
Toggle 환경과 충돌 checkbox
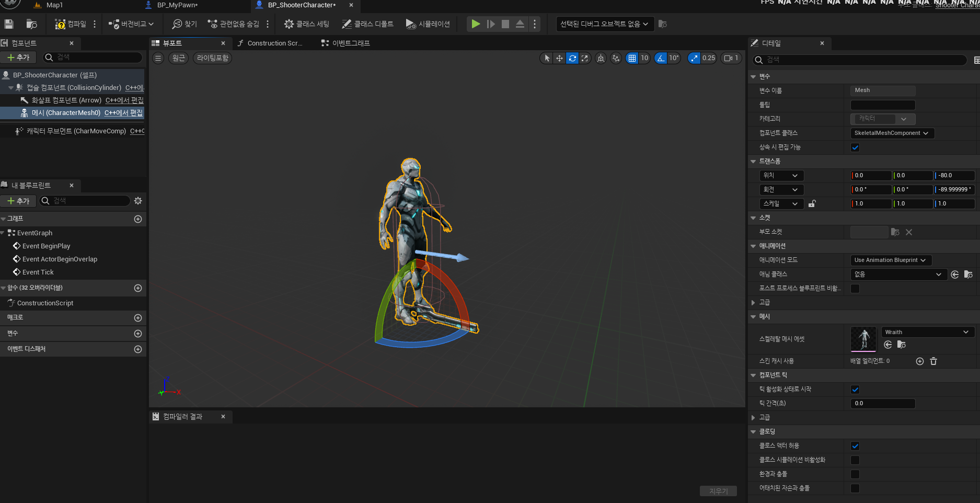click(x=855, y=474)
